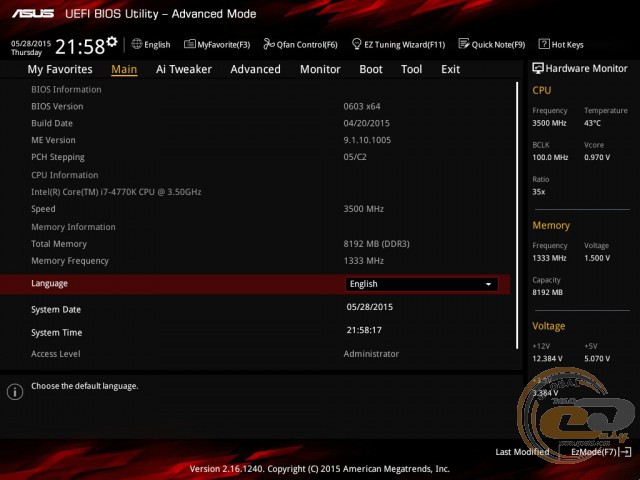
Task: Click the Language dropdown arrow
Action: click(x=488, y=284)
